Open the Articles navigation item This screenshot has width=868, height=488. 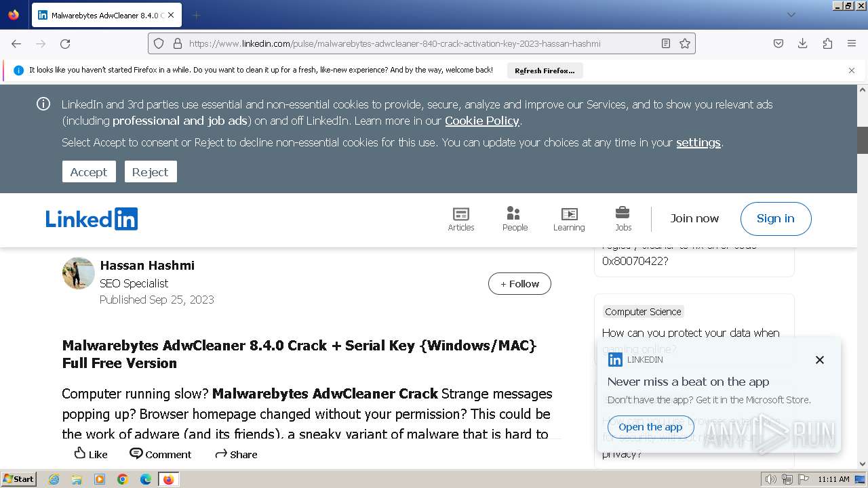pyautogui.click(x=461, y=219)
